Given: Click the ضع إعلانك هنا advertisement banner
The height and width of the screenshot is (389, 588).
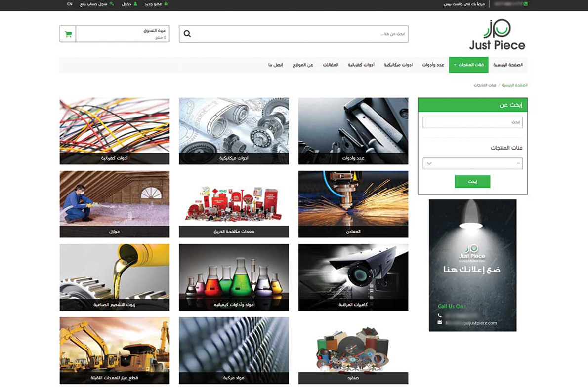Looking at the screenshot, I should pos(472,265).
